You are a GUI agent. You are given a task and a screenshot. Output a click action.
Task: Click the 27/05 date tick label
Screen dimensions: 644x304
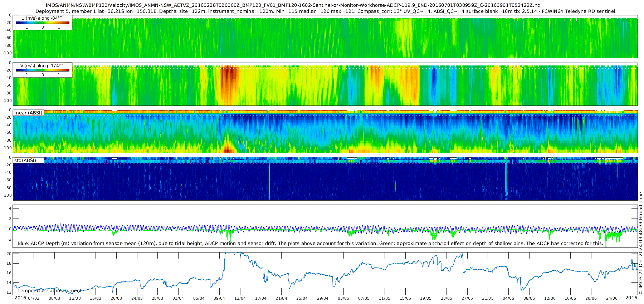click(x=467, y=298)
